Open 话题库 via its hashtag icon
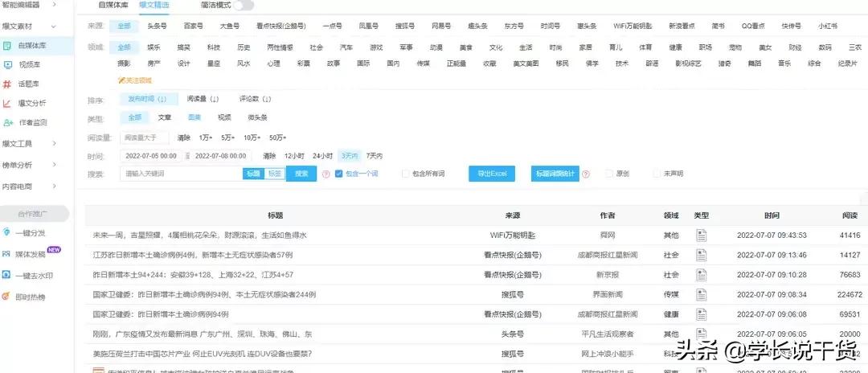The height and width of the screenshot is (373, 868). click(7, 84)
